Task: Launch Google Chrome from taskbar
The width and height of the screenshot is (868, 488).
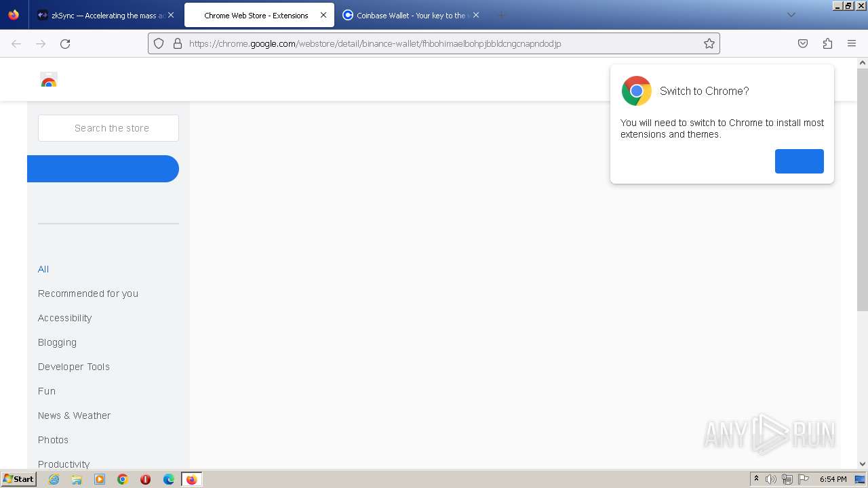Action: tap(123, 479)
